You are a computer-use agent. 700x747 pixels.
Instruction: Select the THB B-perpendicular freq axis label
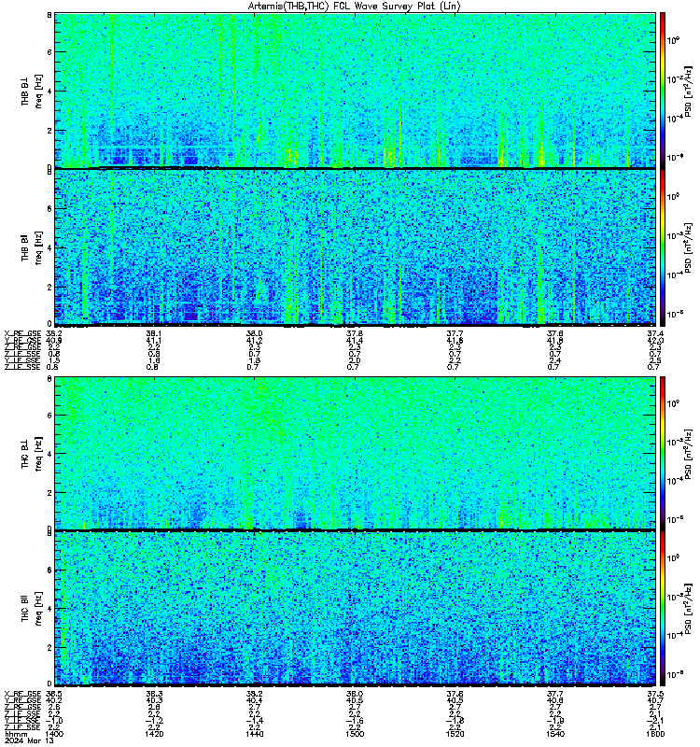32,91
